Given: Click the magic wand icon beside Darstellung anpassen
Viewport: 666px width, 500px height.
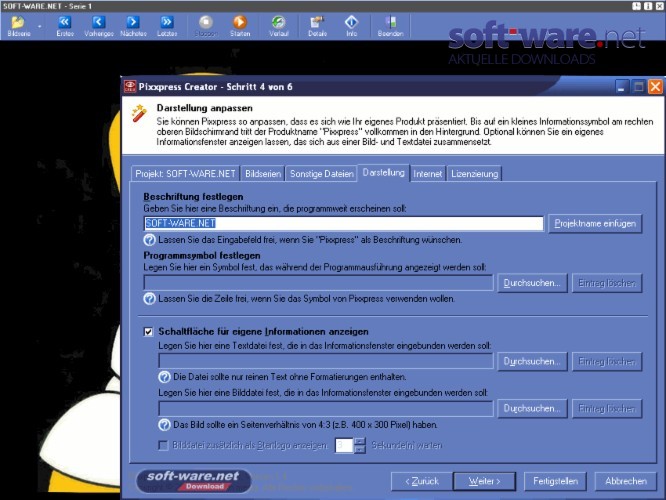Looking at the screenshot, I should click(139, 113).
